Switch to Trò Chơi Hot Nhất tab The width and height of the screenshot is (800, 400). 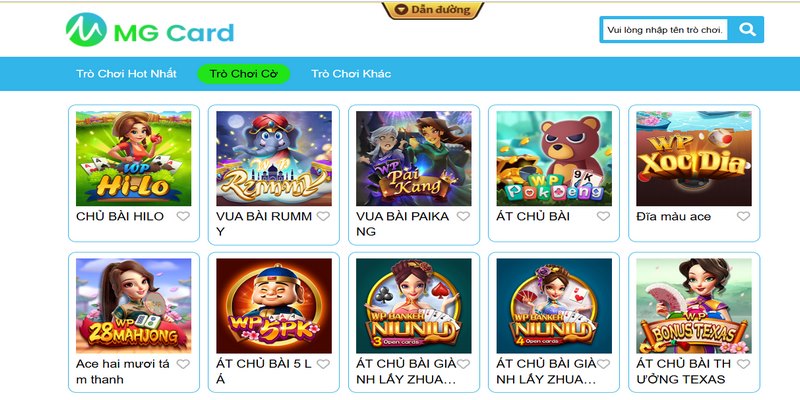click(127, 74)
